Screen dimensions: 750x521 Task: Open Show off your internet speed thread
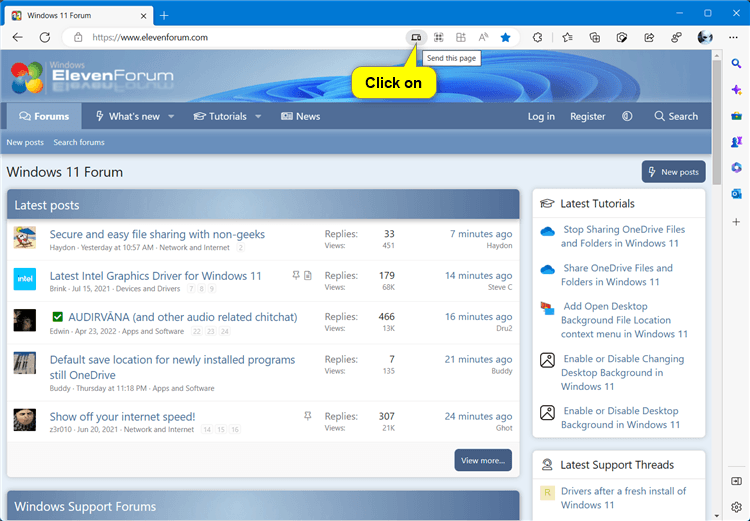click(x=122, y=417)
